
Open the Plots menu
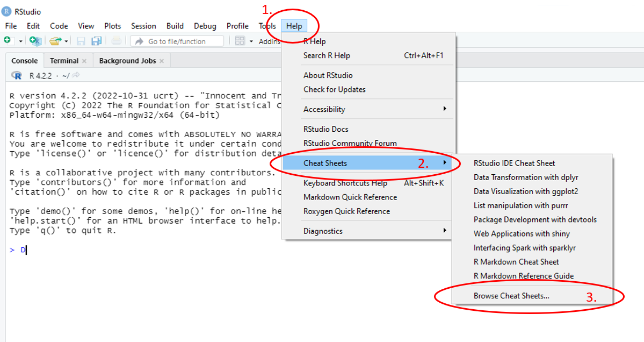[113, 26]
